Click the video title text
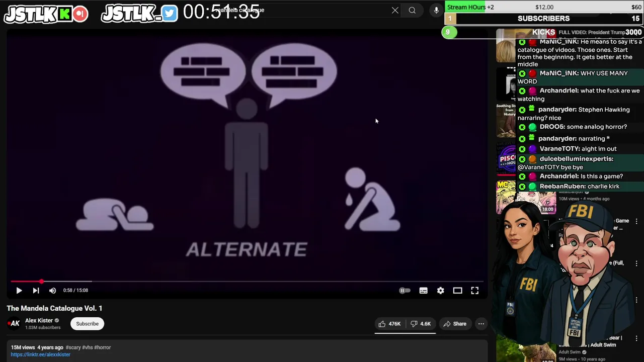Viewport: 644px width, 362px height. 54,308
